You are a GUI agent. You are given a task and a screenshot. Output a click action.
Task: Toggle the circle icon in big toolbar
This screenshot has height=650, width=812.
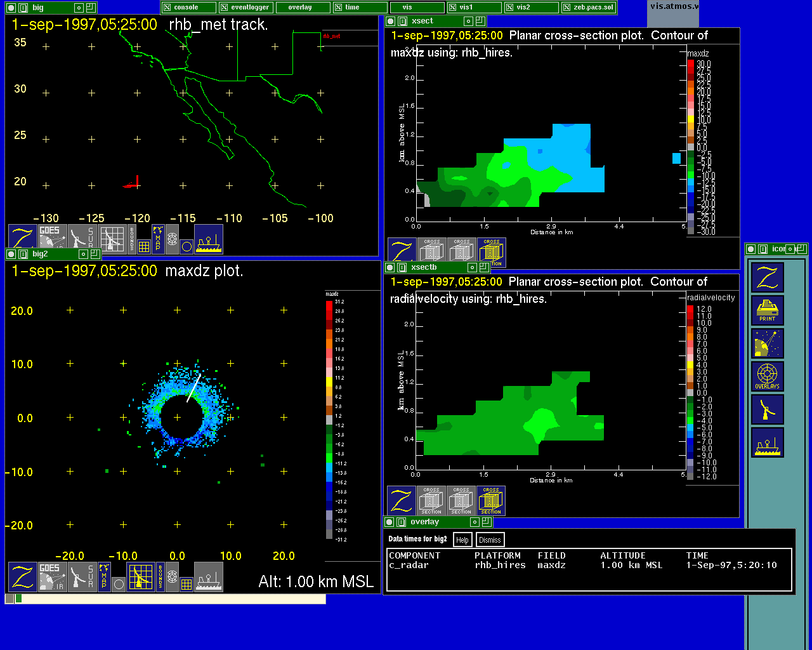click(x=187, y=246)
